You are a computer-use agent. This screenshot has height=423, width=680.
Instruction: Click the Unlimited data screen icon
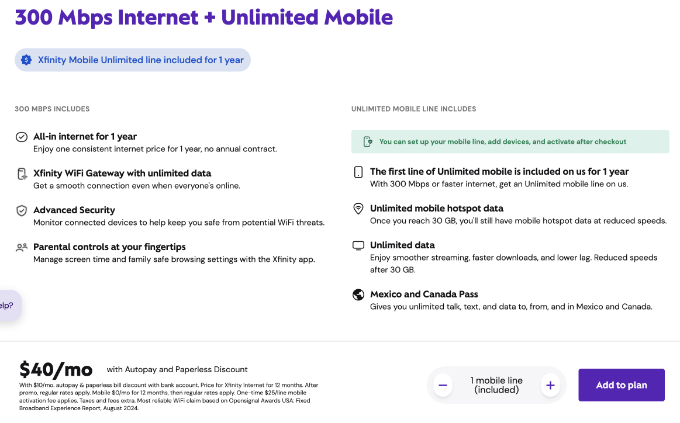click(x=358, y=246)
